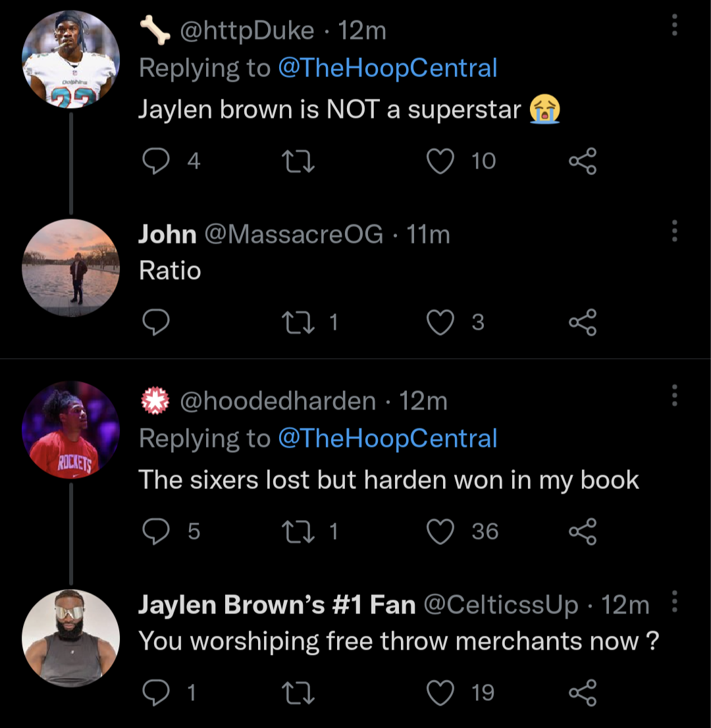The height and width of the screenshot is (728, 711).
Task: Like the free throw merchants reply
Action: coord(441,692)
